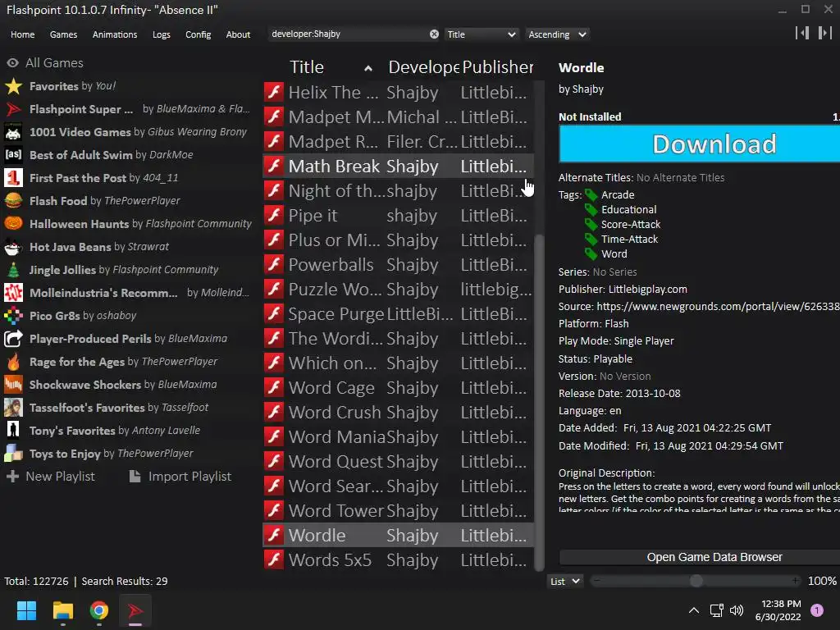Image resolution: width=840 pixels, height=630 pixels.
Task: Click the Time-Attack tag
Action: coord(629,240)
